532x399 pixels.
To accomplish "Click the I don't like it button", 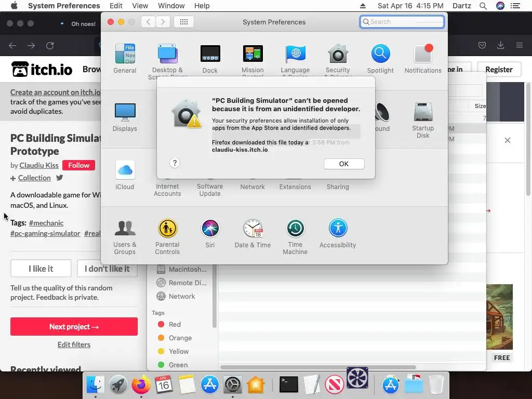I will [x=107, y=269].
